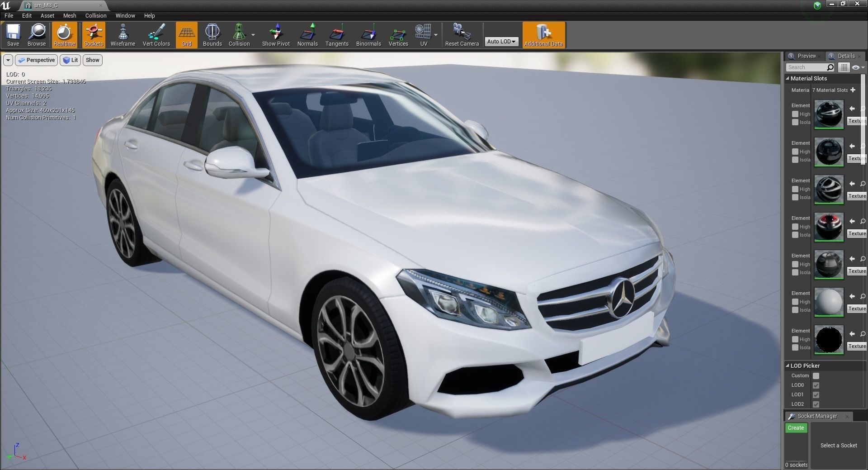
Task: Save the static mesh asset
Action: coord(13,35)
